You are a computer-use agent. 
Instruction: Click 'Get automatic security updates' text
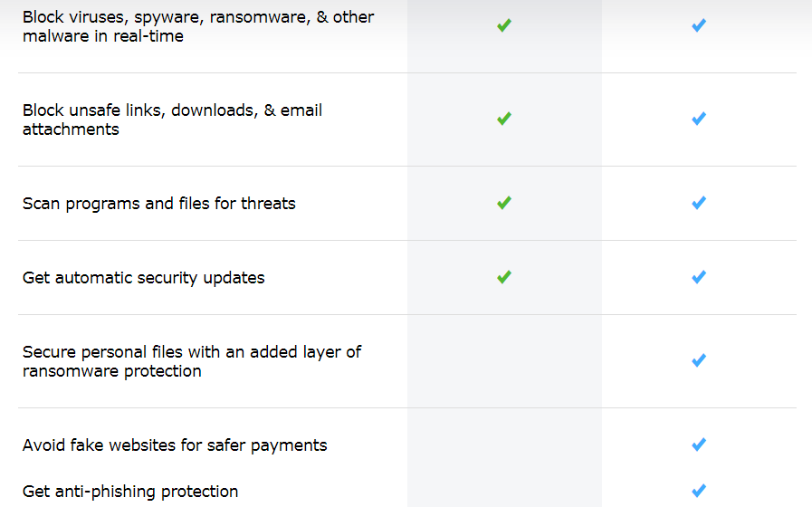[143, 278]
